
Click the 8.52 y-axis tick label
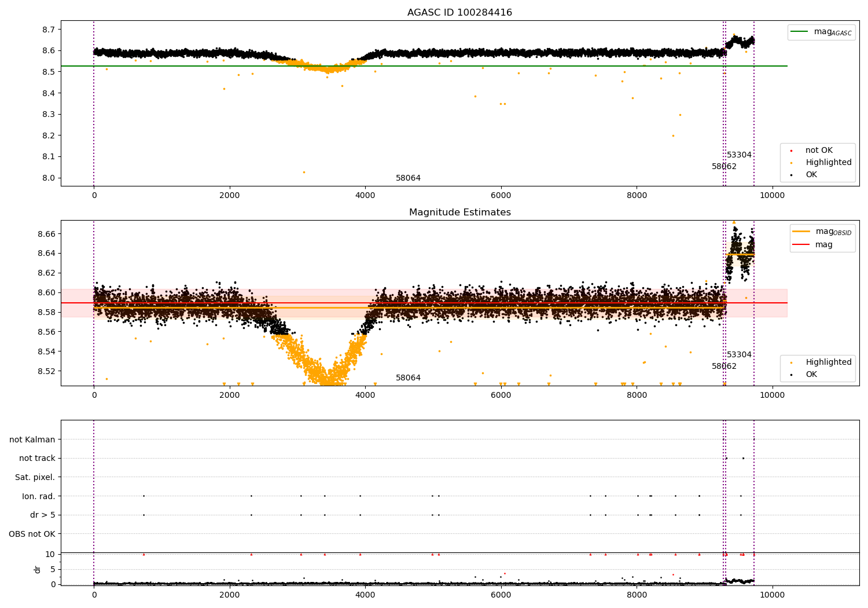(46, 371)
